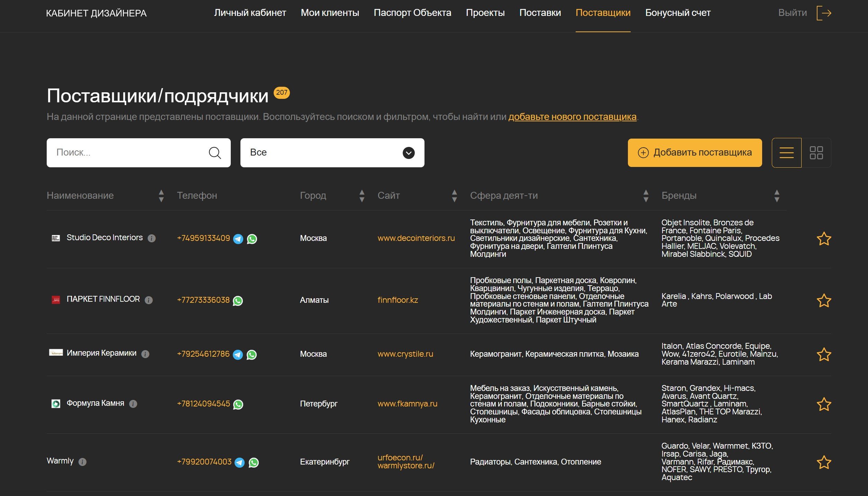868x496 pixels.
Task: Open WhatsApp chat for Warmly supplier
Action: 254,462
